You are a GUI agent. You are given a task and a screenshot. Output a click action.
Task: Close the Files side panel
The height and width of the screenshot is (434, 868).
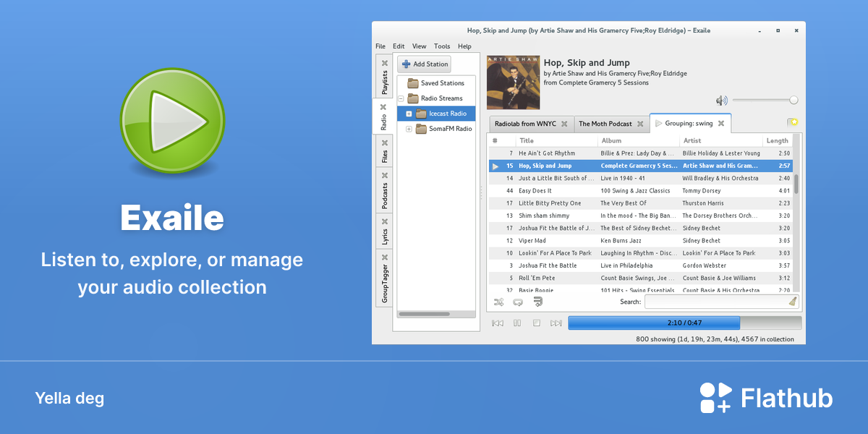(x=385, y=142)
